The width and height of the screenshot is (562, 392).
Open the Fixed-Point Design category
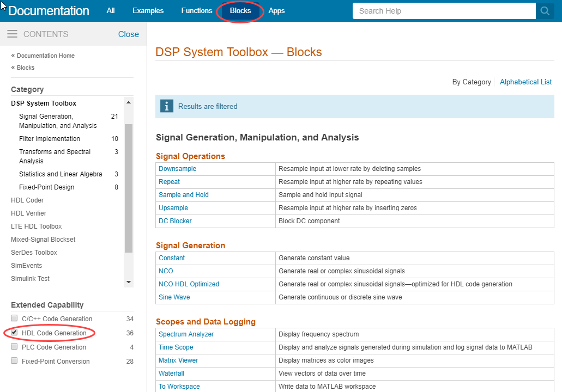pyautogui.click(x=46, y=187)
